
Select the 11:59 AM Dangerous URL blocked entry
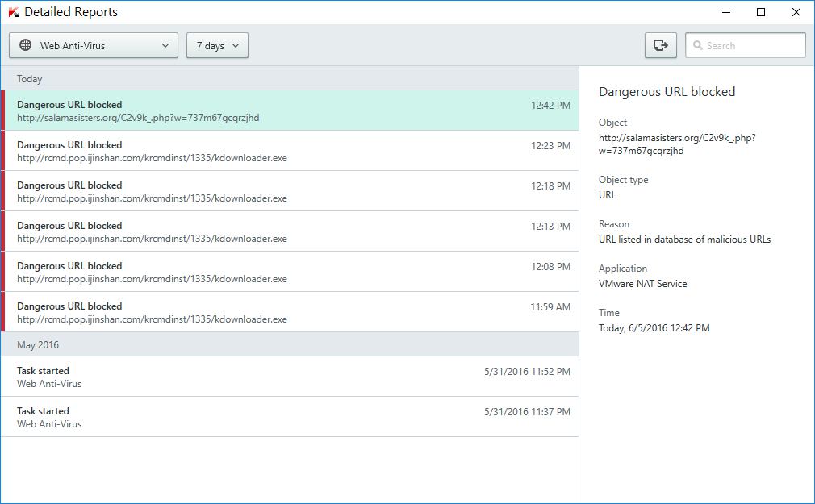(x=290, y=312)
